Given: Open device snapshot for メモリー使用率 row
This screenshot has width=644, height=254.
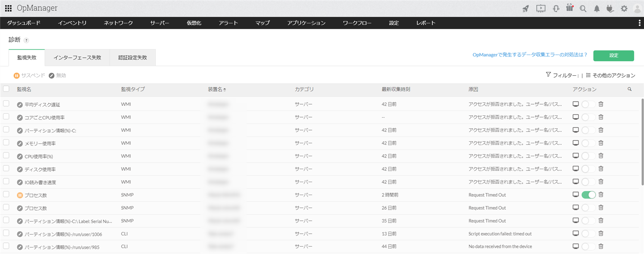Looking at the screenshot, I should coord(575,143).
